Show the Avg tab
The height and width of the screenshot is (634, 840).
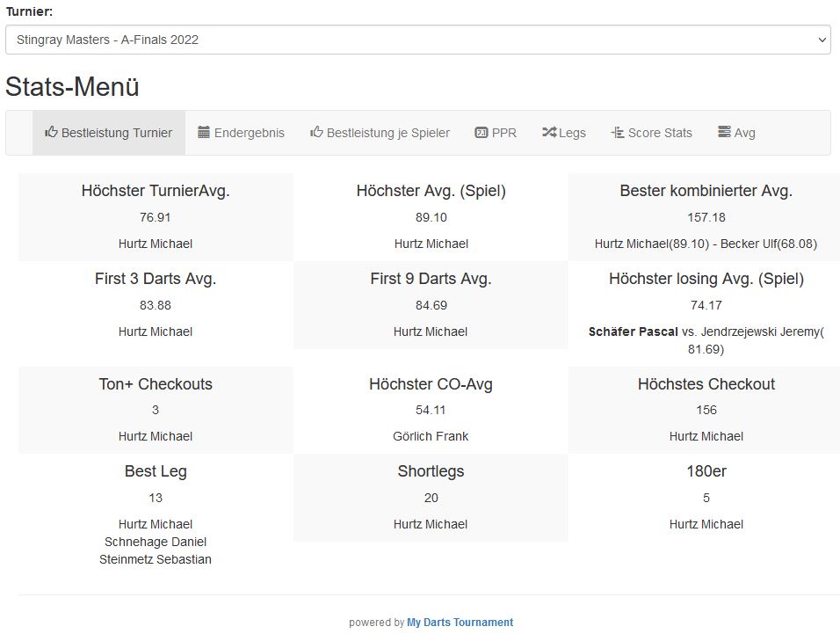(745, 133)
